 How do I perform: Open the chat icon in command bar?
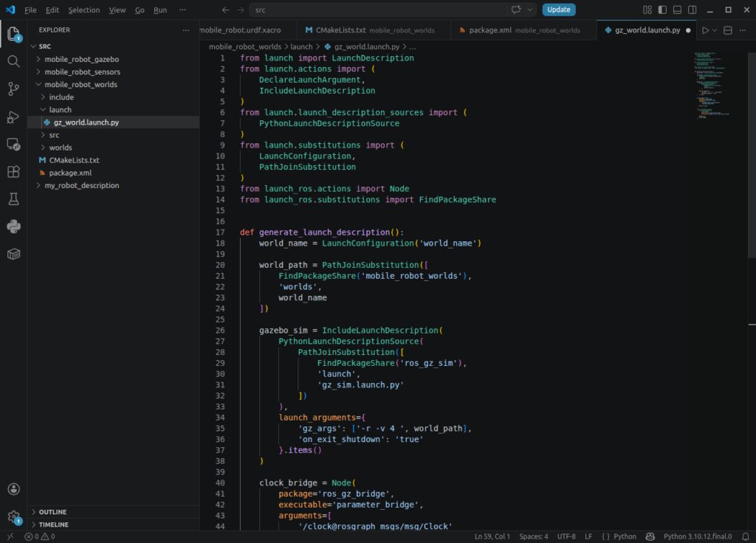point(516,10)
